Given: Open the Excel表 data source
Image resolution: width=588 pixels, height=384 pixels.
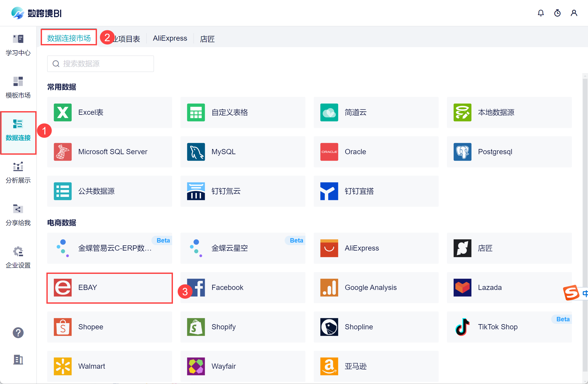Looking at the screenshot, I should click(109, 112).
